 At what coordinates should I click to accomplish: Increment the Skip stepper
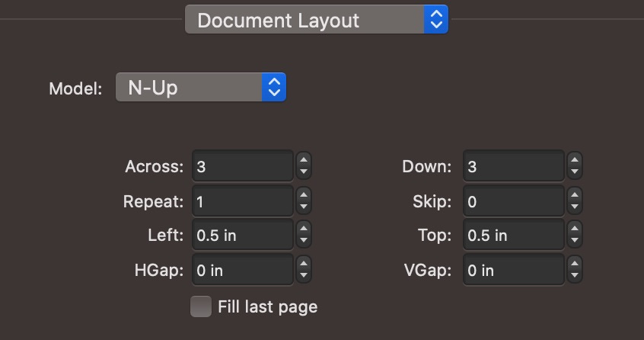pyautogui.click(x=575, y=195)
